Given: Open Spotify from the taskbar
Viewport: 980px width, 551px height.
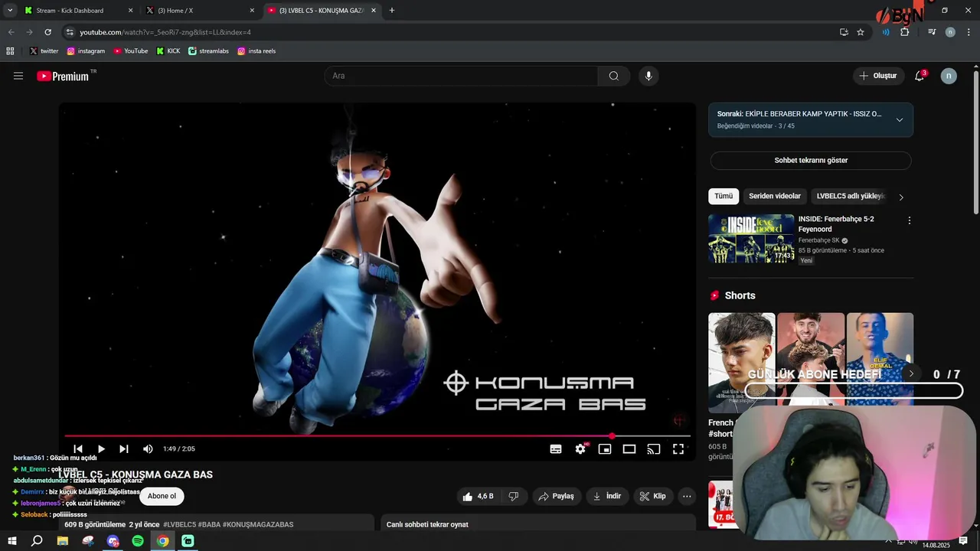Looking at the screenshot, I should click(x=138, y=541).
